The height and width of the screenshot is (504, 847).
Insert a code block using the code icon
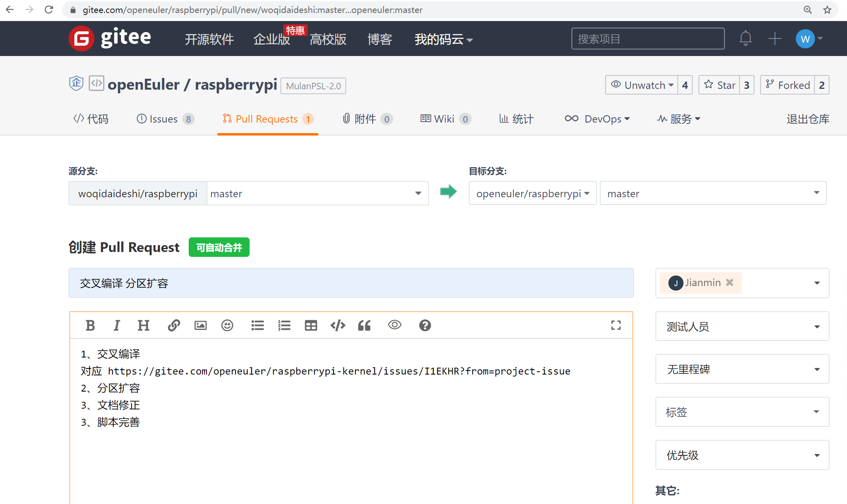point(338,325)
